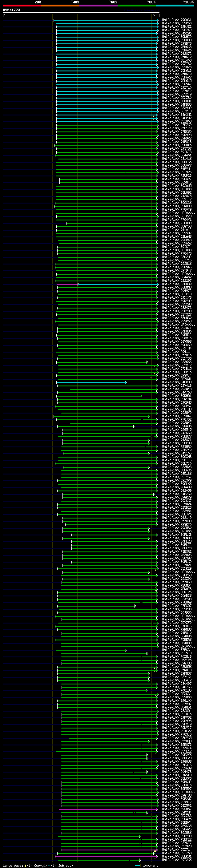Viewport: 197px width, 868px height.
Task: Select label UniRef100_Q96547
Action: tap(176, 84)
